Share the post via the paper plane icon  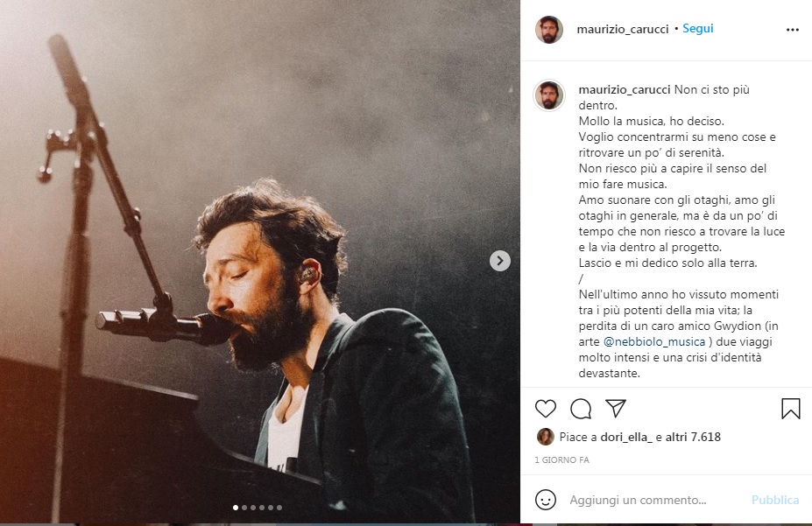point(614,408)
